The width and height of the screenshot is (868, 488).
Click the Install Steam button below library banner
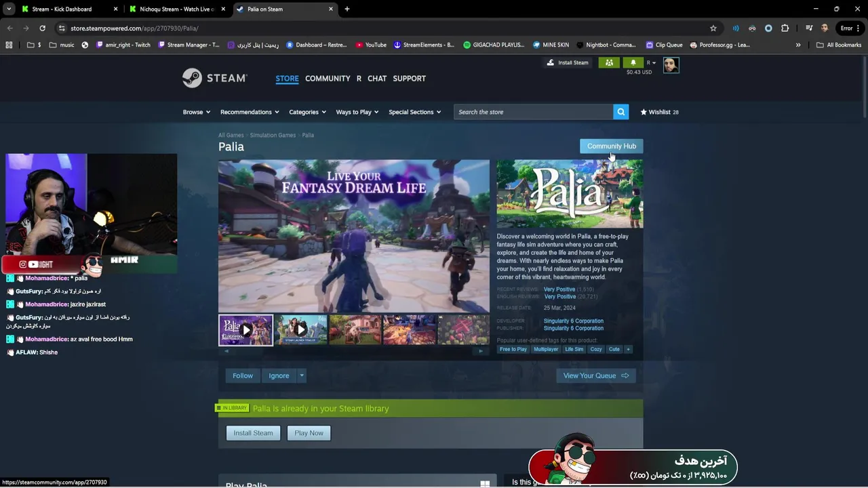253,433
